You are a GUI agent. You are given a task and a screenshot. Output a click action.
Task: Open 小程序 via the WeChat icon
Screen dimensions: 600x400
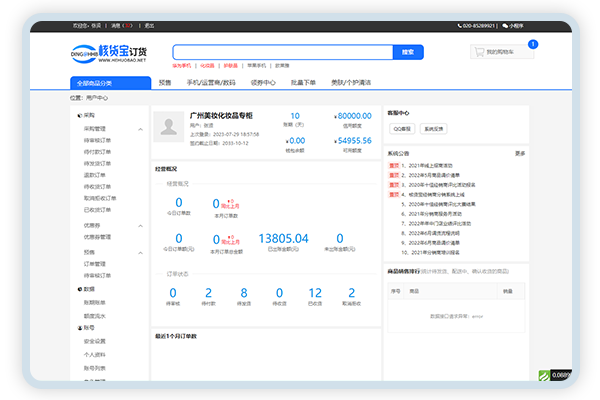tap(506, 24)
